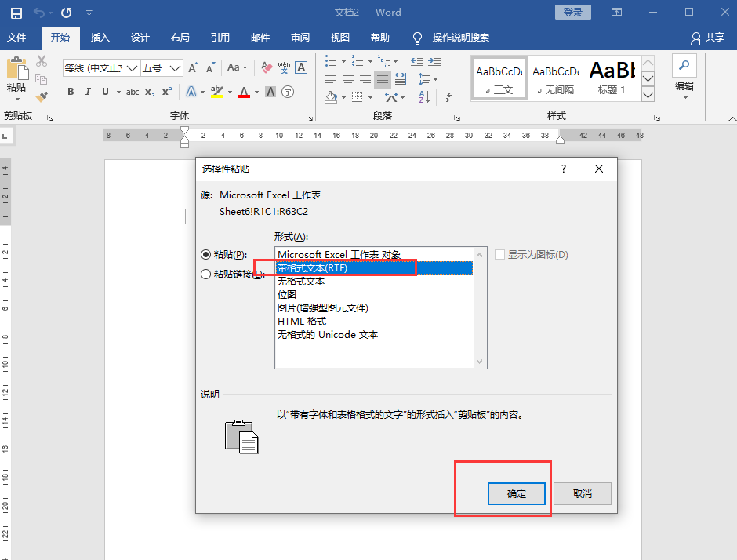The width and height of the screenshot is (737, 560).
Task: Increase paragraph indent
Action: point(434,60)
